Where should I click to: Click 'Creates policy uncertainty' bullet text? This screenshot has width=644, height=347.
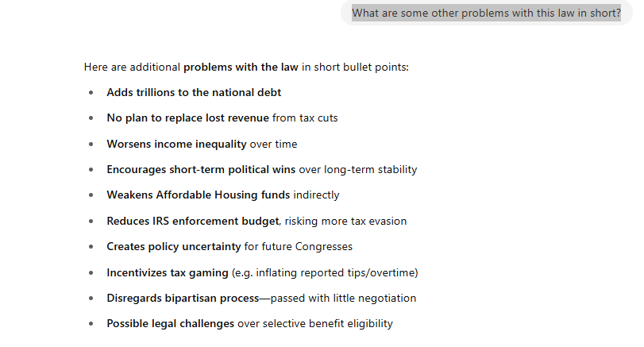tap(174, 247)
